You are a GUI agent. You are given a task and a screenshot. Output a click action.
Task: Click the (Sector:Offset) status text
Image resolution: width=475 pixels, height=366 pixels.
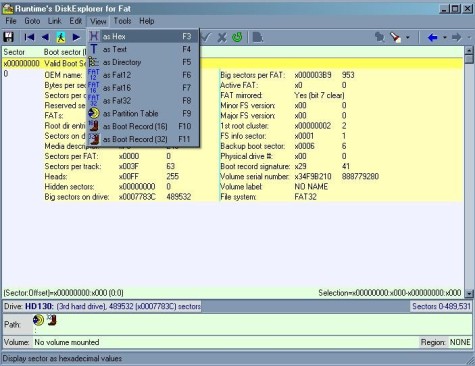click(63, 293)
